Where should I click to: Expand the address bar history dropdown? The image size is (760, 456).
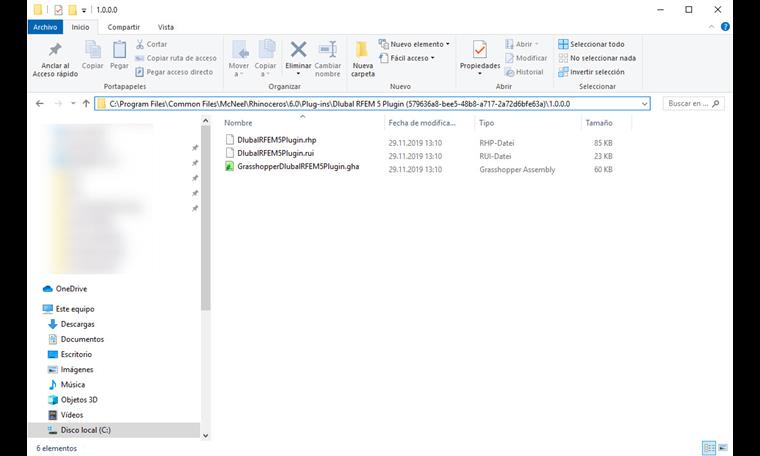click(x=644, y=104)
